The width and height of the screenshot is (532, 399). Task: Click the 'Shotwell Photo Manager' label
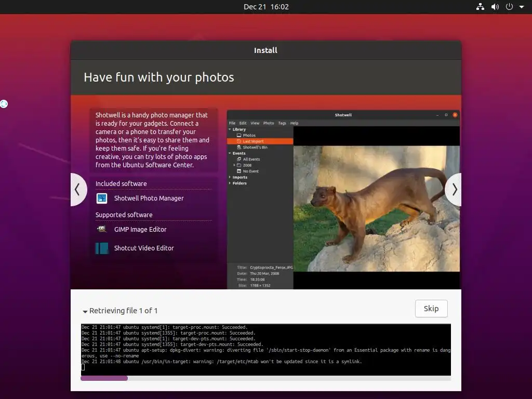click(149, 198)
